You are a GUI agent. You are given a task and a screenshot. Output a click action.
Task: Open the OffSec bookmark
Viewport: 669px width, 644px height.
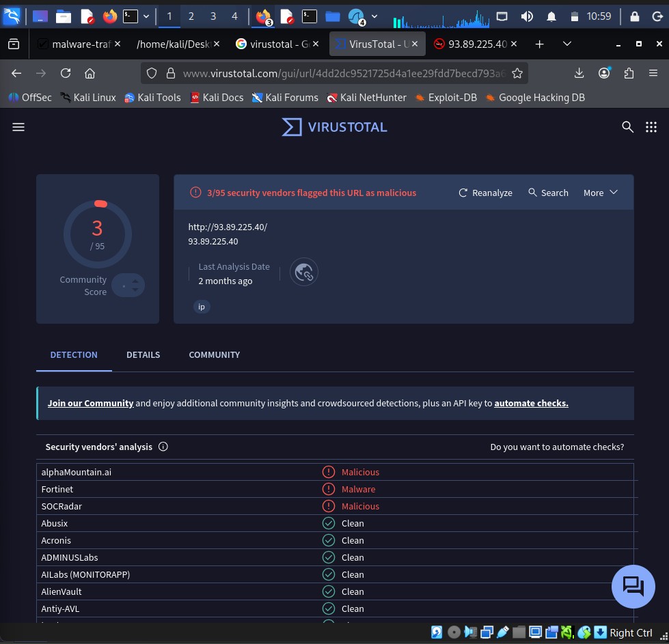(30, 98)
